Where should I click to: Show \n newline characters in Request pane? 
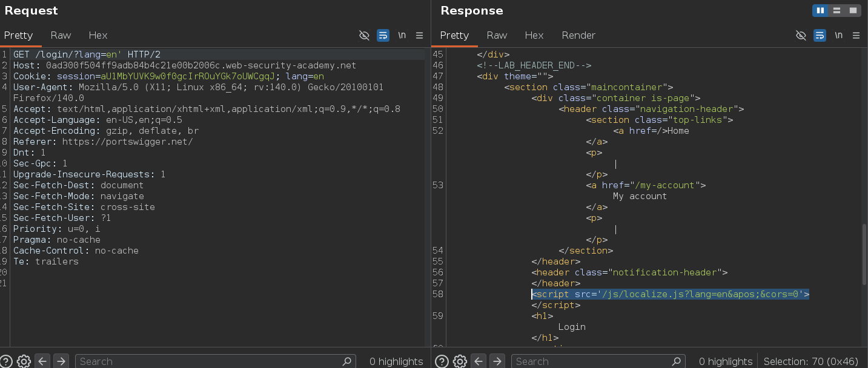(x=402, y=35)
